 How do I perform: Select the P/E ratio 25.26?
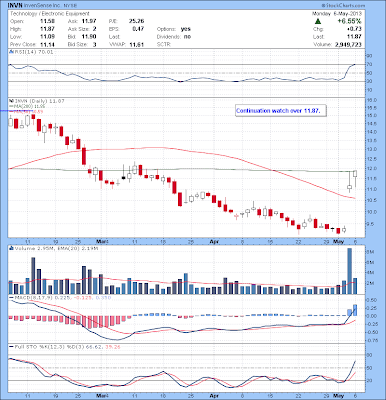(x=136, y=21)
